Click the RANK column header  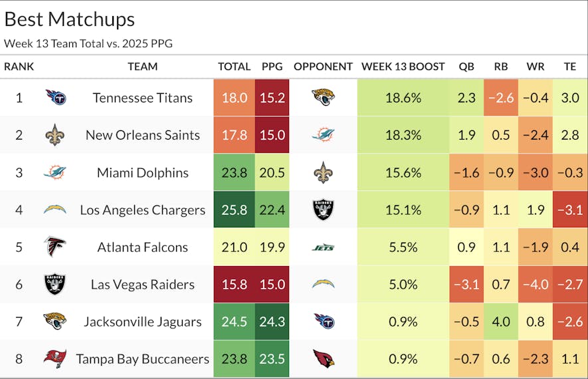(19, 66)
